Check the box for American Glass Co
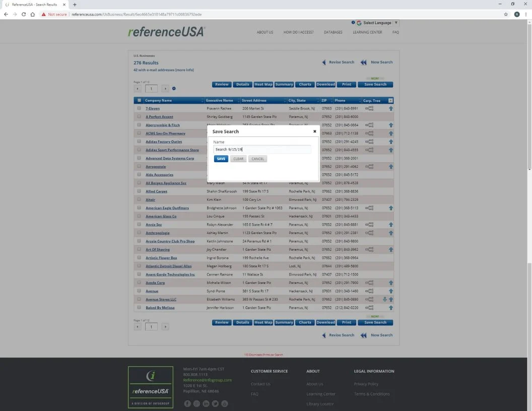 (x=139, y=216)
